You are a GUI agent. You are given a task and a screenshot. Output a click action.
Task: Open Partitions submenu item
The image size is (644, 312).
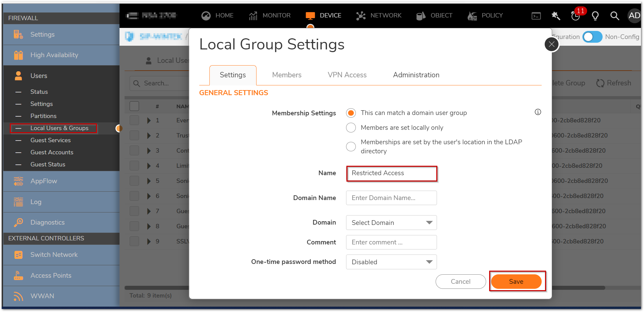pos(43,116)
